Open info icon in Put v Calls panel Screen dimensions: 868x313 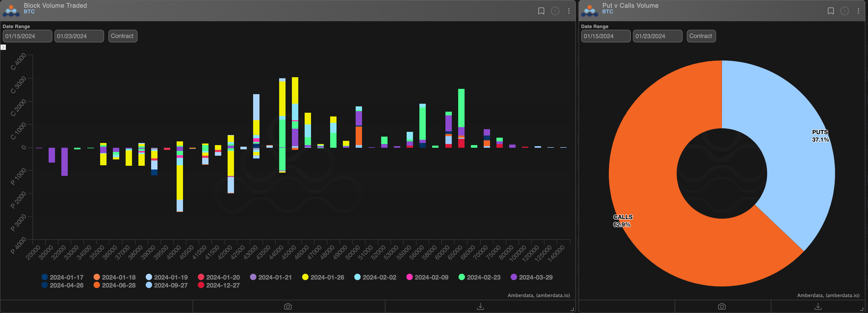[x=844, y=11]
